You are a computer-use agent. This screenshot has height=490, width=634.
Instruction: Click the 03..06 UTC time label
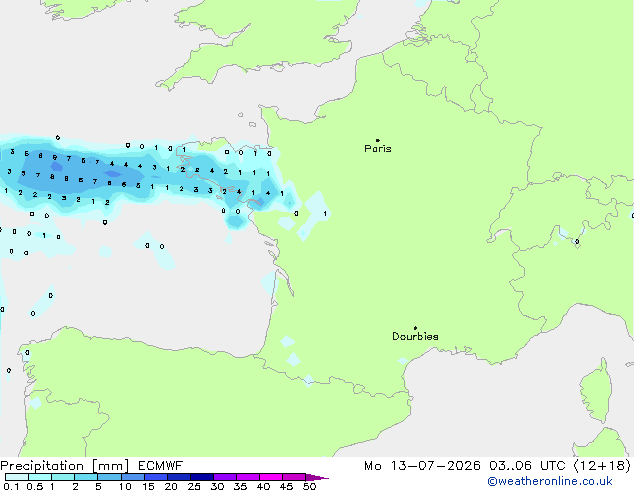527,466
